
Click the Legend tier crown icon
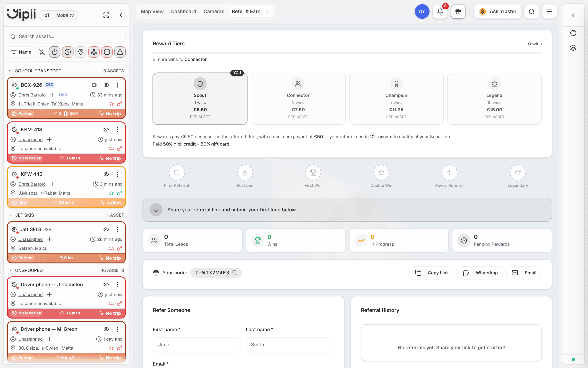coord(494,84)
